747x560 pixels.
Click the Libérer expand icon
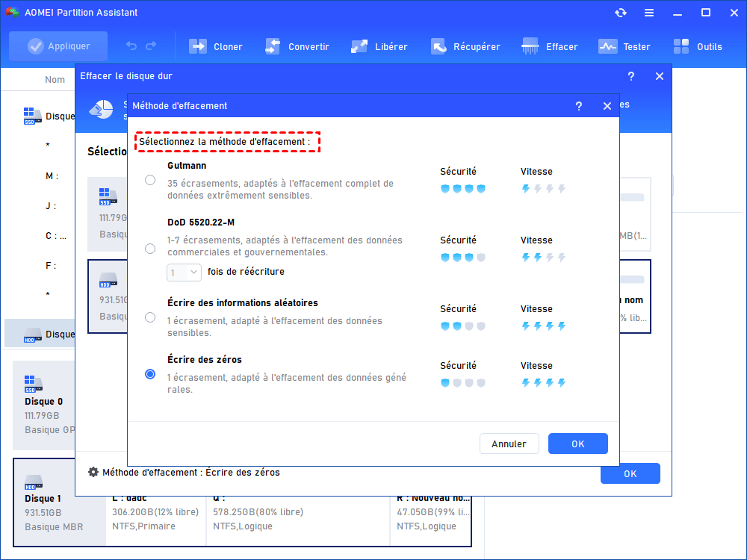click(x=359, y=46)
